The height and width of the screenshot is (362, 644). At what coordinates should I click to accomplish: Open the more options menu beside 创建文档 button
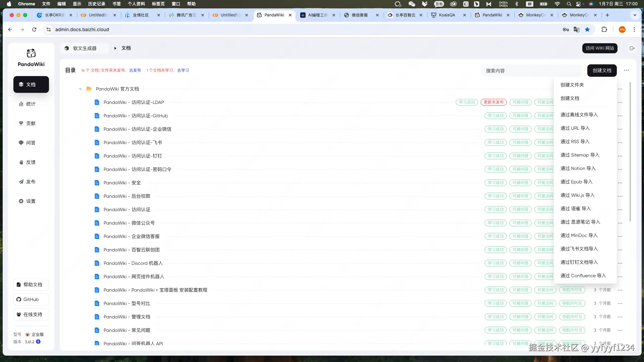(x=627, y=70)
